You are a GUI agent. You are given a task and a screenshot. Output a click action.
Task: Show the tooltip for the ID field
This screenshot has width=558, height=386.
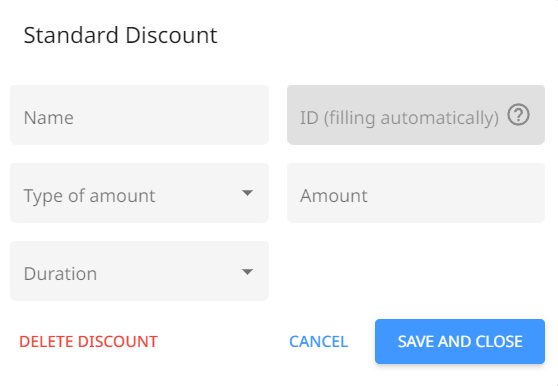[518, 115]
